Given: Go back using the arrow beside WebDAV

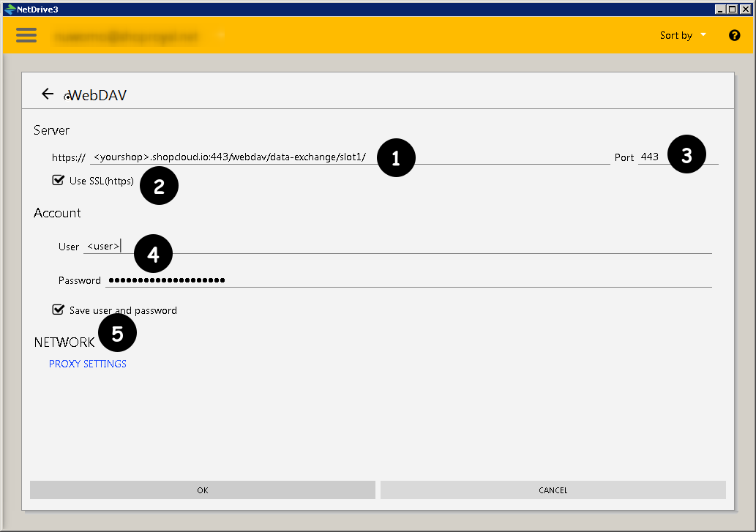Looking at the screenshot, I should tap(48, 94).
